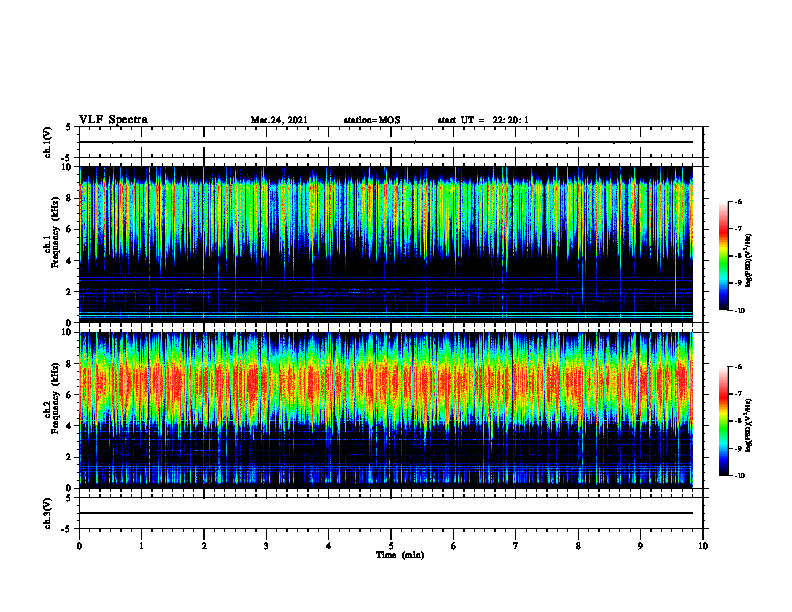Click the 2 kHz tick of ch.2 panel
Viewport: 792px width, 612px height.
(70, 457)
